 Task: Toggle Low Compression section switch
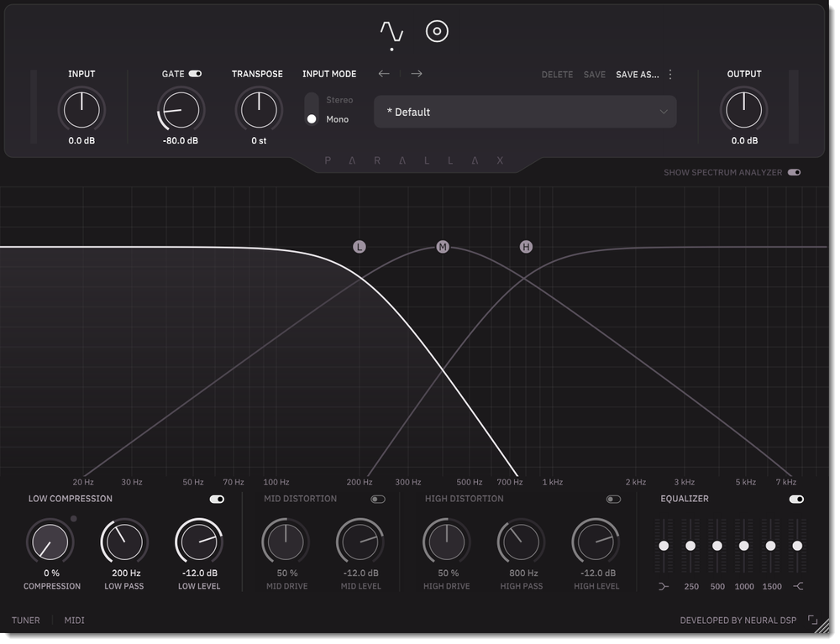(217, 499)
